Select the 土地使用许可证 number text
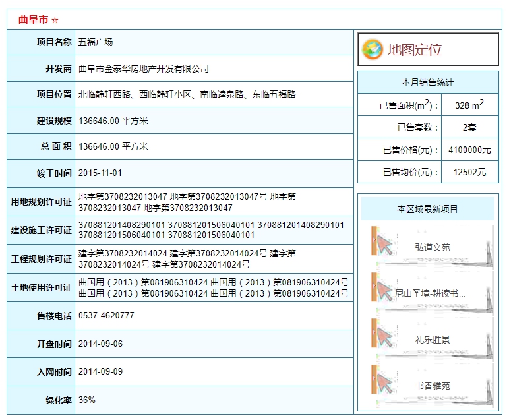 (x=213, y=287)
